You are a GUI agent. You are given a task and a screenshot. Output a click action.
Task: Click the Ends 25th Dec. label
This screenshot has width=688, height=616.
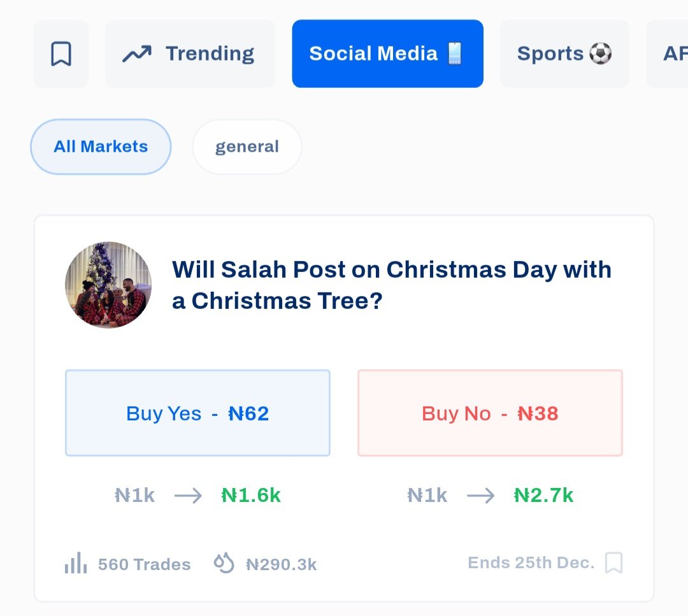point(531,562)
